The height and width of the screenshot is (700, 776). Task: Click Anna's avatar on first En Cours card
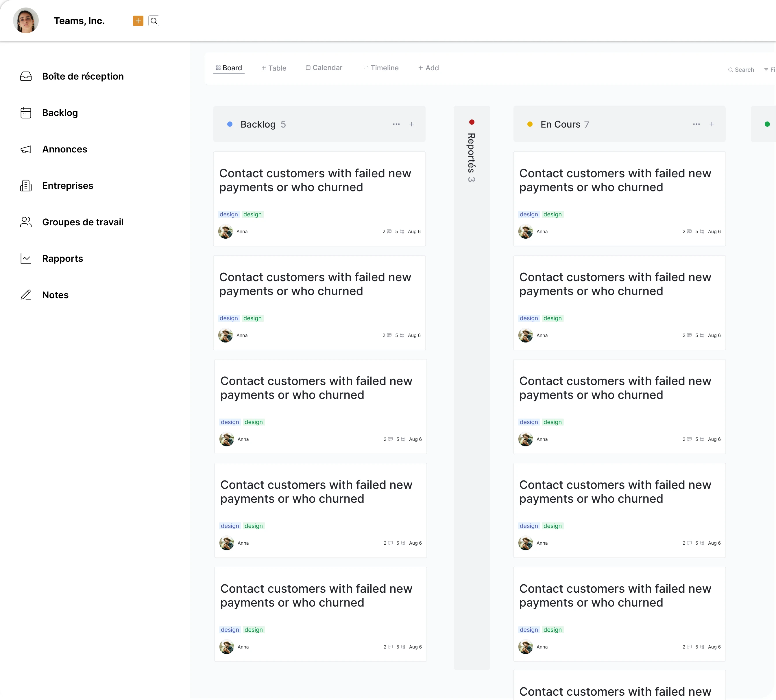526,231
